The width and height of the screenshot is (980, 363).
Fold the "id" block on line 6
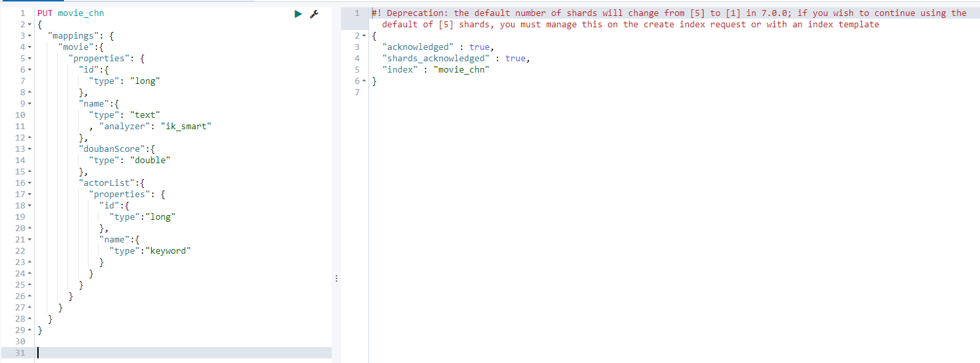31,70
